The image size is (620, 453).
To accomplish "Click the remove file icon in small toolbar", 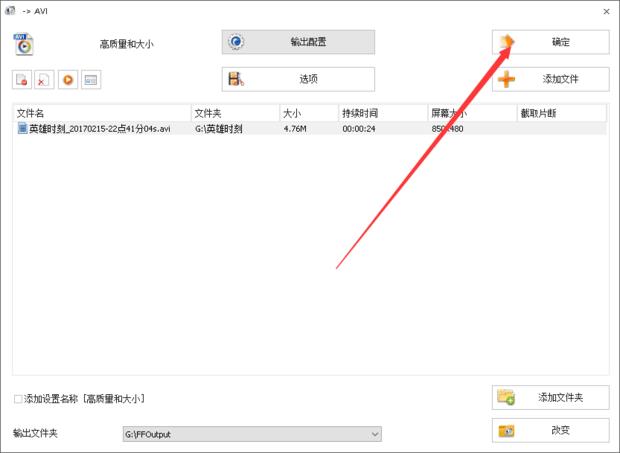I will click(x=21, y=79).
